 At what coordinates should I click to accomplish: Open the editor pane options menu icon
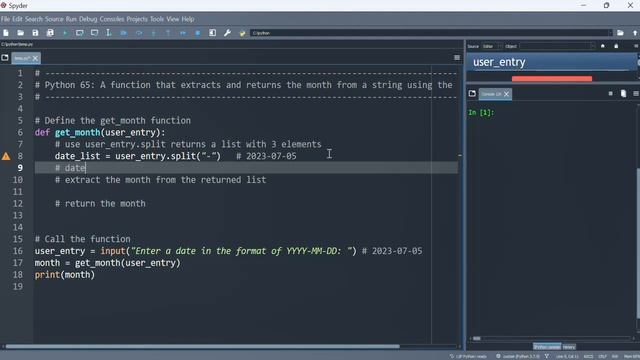[457, 58]
